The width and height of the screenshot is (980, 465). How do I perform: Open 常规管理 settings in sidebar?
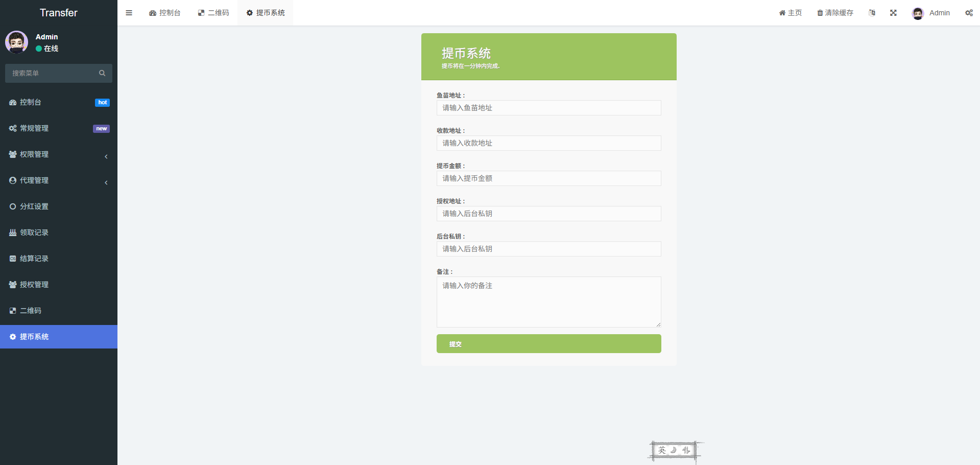[x=34, y=128]
